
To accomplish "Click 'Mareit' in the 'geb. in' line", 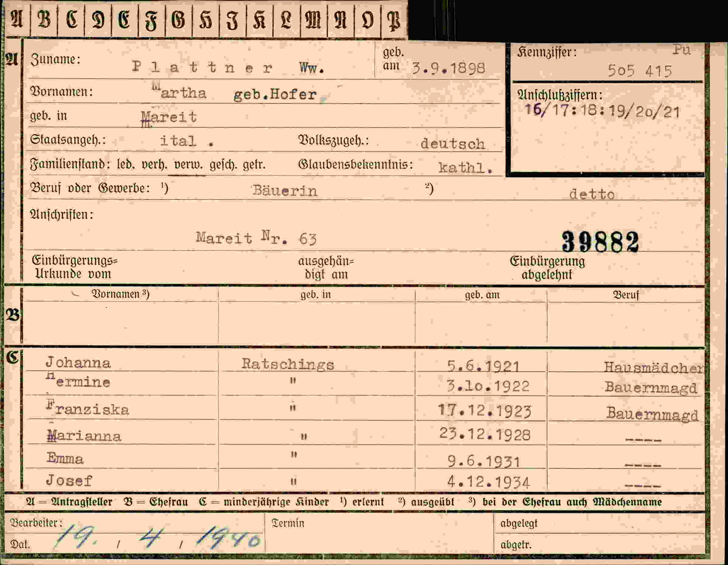I will coord(169,118).
